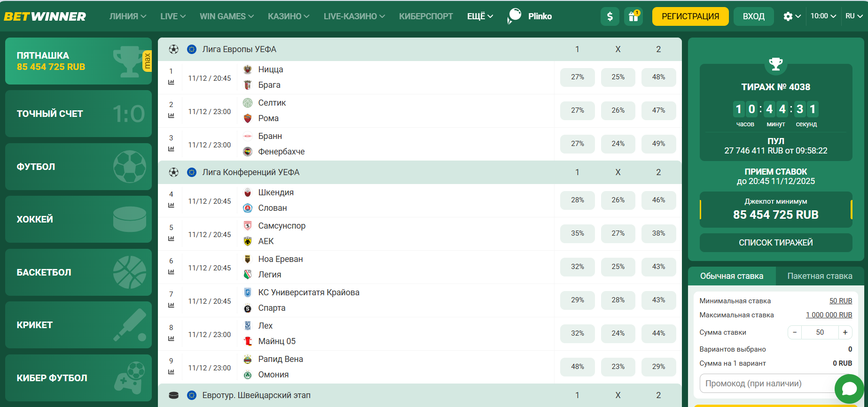Open statistics icon for Лех–Майнц 05 match
This screenshot has height=407, width=868.
point(171,338)
